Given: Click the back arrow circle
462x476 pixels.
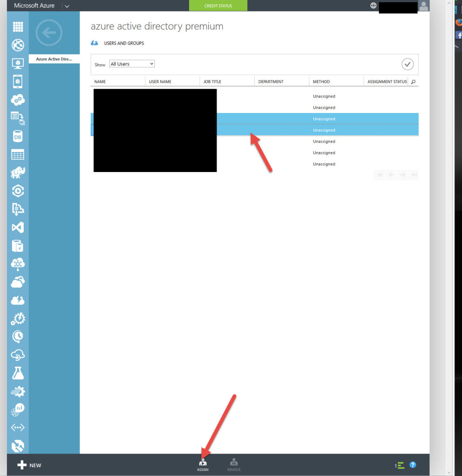Looking at the screenshot, I should [x=49, y=33].
